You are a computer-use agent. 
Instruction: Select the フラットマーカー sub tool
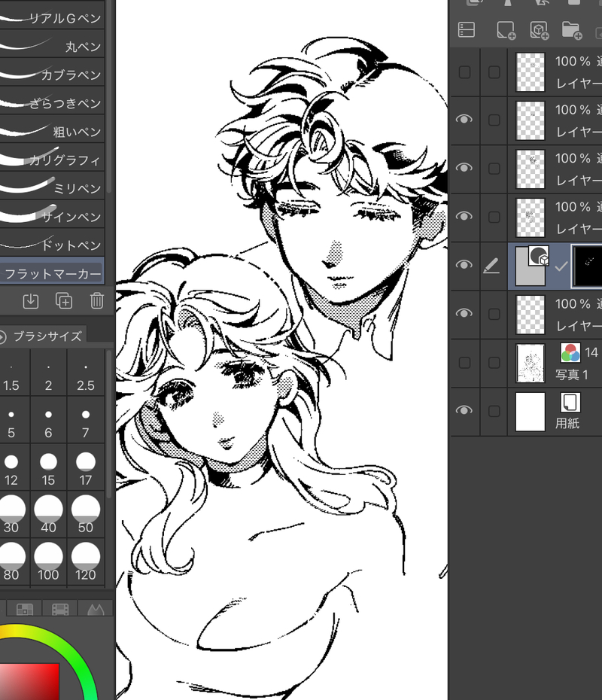52,270
